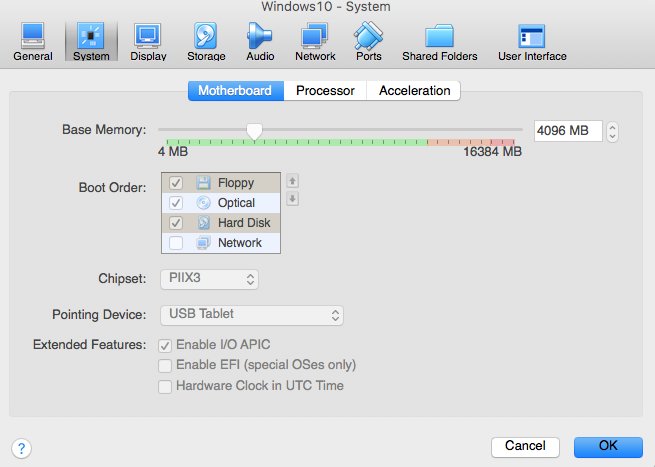Select the Optical boot order label
The height and width of the screenshot is (467, 655).
point(236,203)
